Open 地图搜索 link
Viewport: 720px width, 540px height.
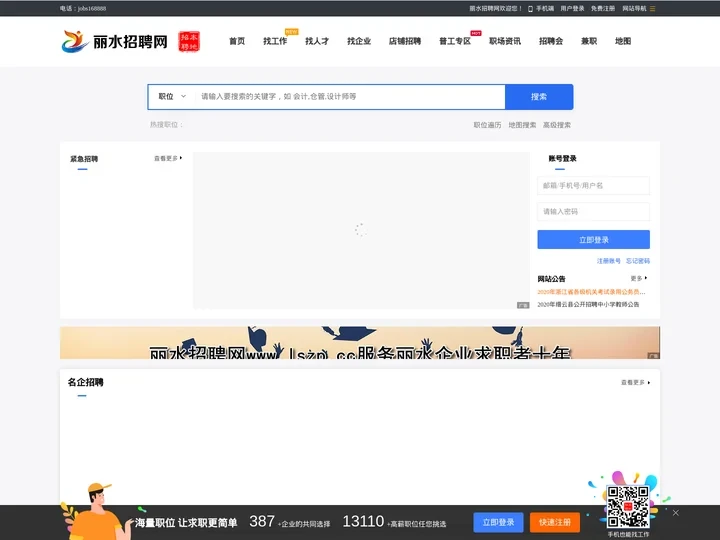[522, 125]
